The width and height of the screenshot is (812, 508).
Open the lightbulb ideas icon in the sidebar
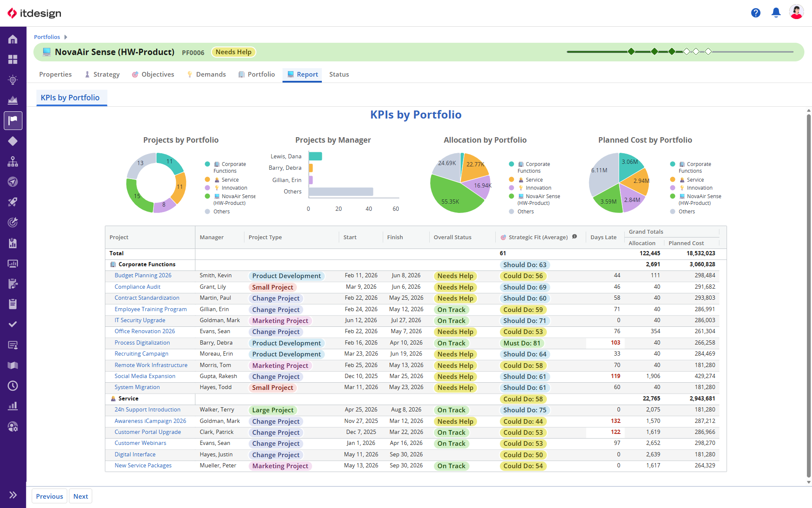pyautogui.click(x=13, y=80)
